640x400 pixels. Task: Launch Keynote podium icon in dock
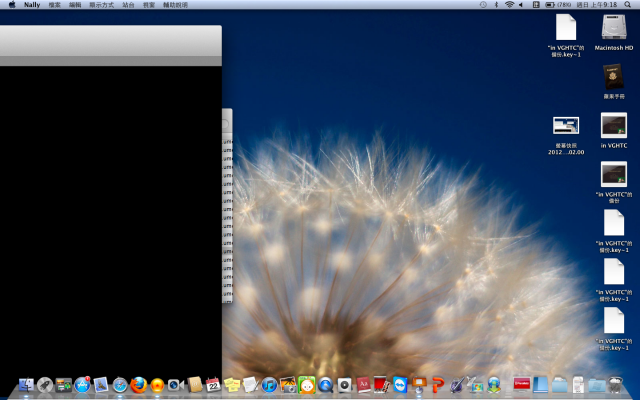[419, 384]
